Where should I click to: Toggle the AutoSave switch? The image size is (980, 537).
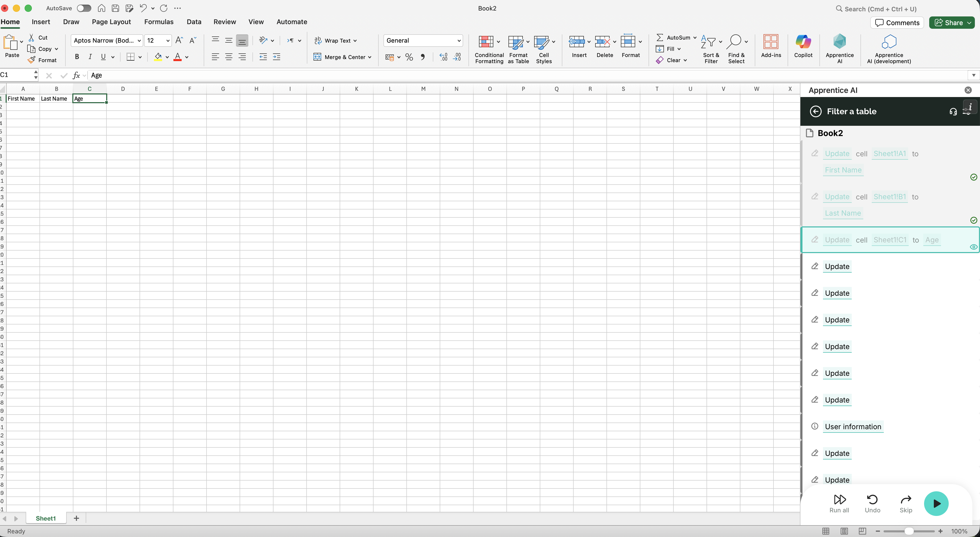[x=84, y=8]
